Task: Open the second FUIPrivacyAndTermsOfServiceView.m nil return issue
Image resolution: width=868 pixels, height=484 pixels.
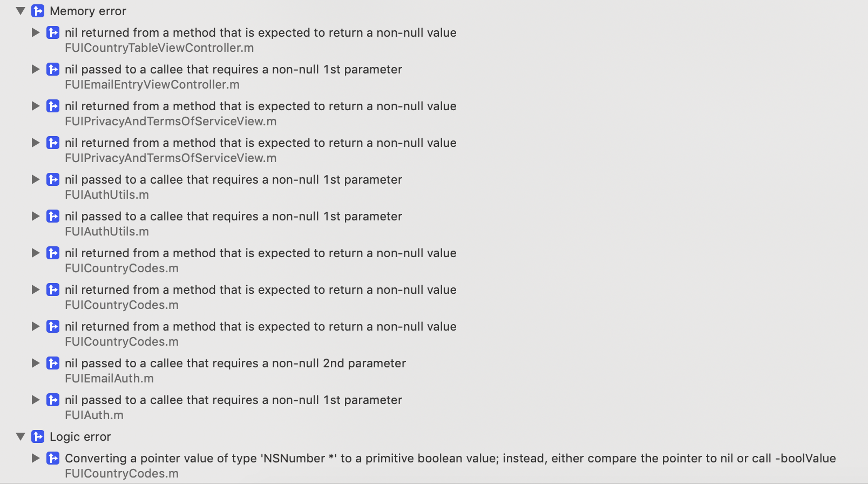Action: click(x=261, y=143)
